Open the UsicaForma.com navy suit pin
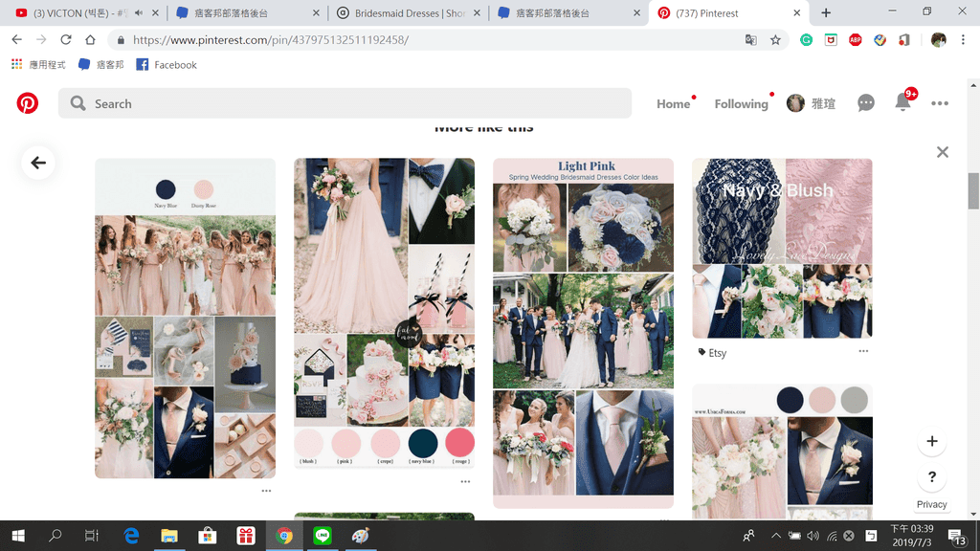 [x=782, y=452]
